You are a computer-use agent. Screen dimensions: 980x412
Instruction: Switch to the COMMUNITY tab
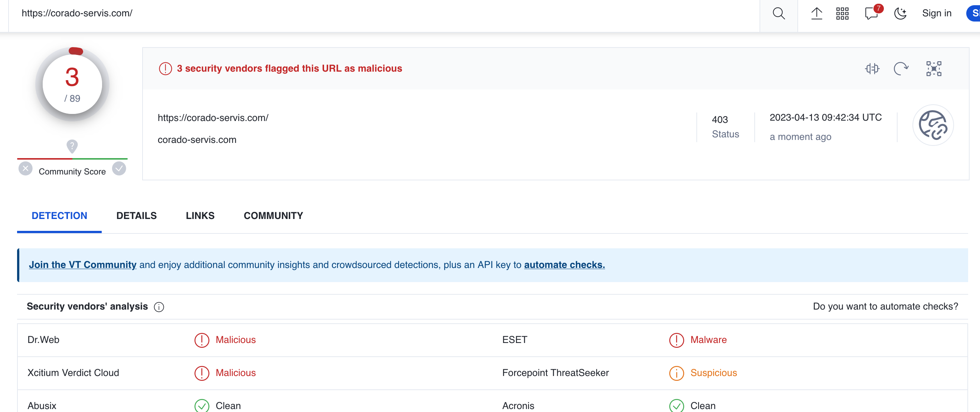pos(273,216)
